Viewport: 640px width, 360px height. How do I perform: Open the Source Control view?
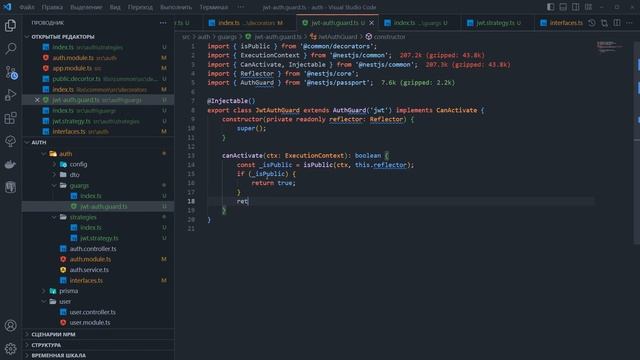point(11,72)
